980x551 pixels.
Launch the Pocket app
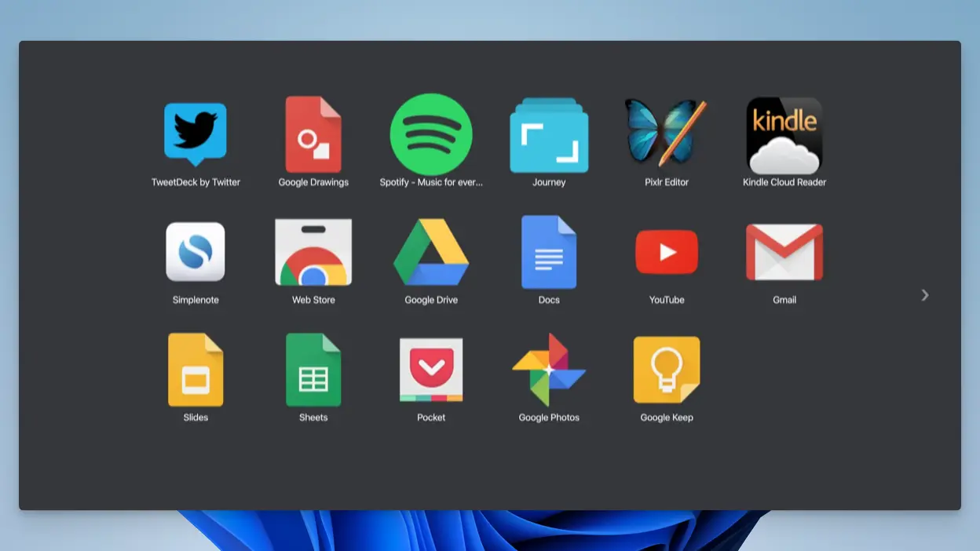(x=431, y=369)
